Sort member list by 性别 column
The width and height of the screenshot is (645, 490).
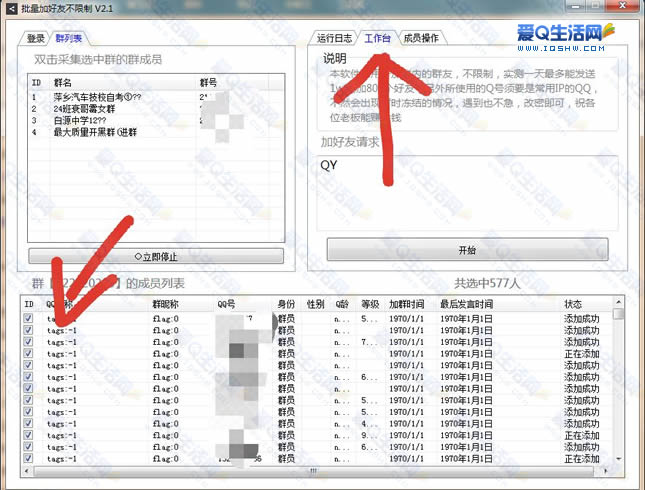coord(318,304)
